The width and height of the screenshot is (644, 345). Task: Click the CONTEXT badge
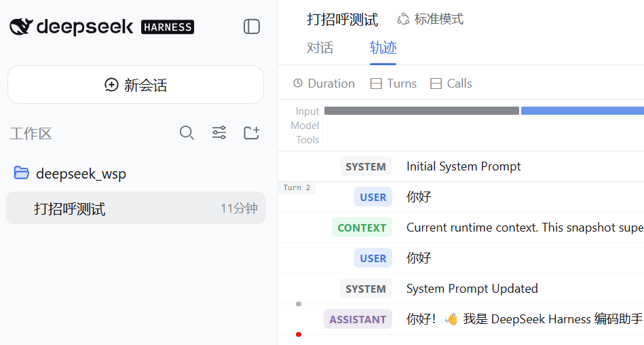tap(362, 228)
